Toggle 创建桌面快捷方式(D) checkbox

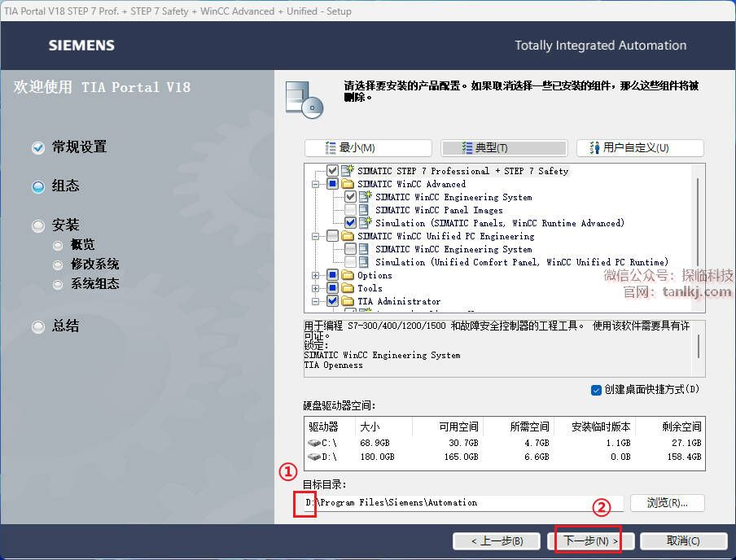[x=596, y=390]
